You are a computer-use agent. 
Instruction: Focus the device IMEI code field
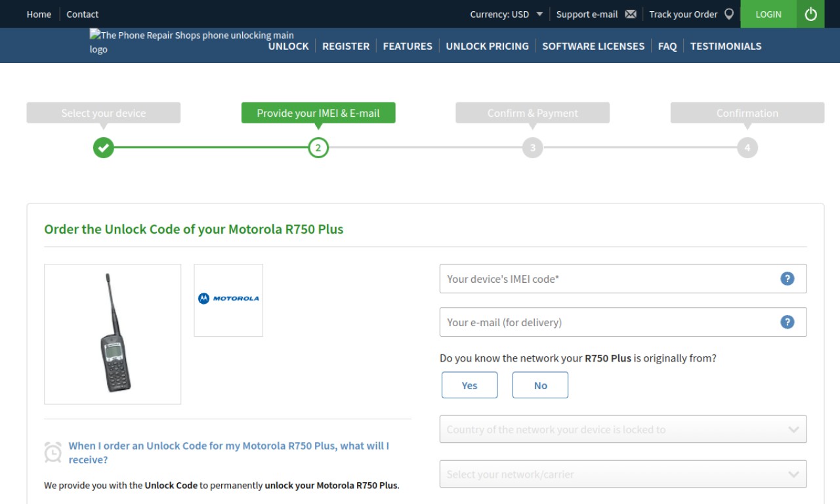click(x=623, y=278)
